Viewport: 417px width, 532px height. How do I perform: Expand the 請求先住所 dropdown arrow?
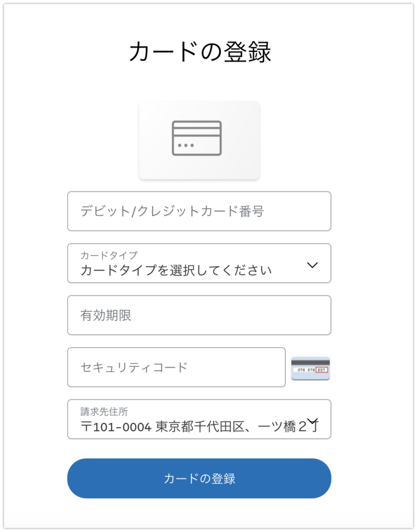click(312, 421)
